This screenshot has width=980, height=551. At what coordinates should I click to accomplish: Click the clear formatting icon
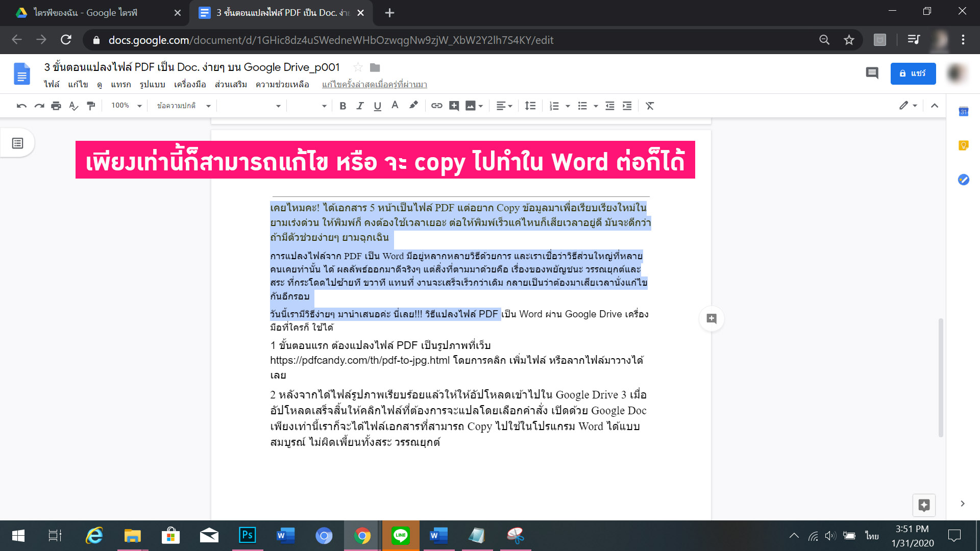(649, 106)
